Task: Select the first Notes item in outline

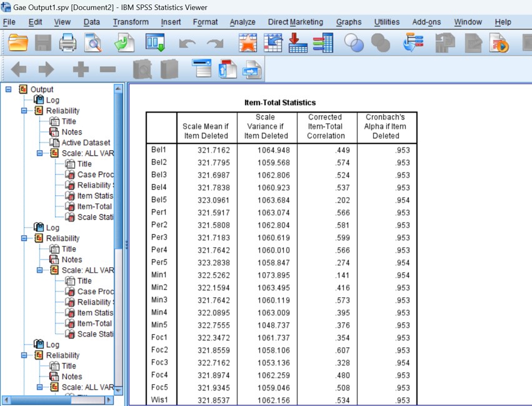Action: pos(72,132)
